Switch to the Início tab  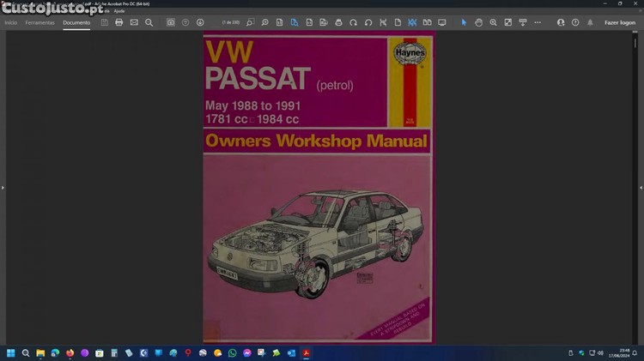pyautogui.click(x=11, y=22)
